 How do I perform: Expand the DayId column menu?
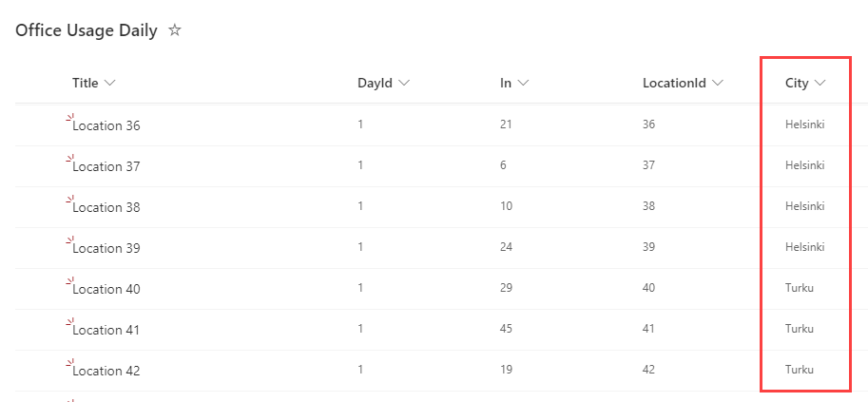405,84
